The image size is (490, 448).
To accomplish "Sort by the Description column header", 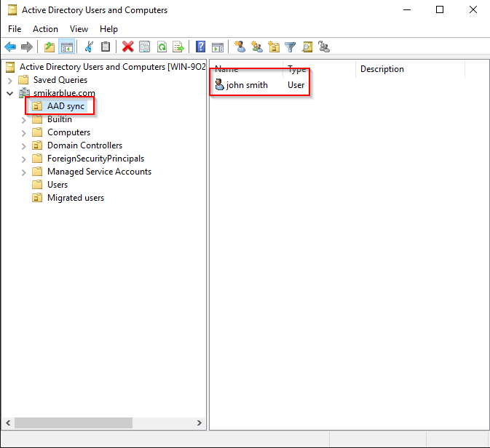I will pyautogui.click(x=411, y=69).
